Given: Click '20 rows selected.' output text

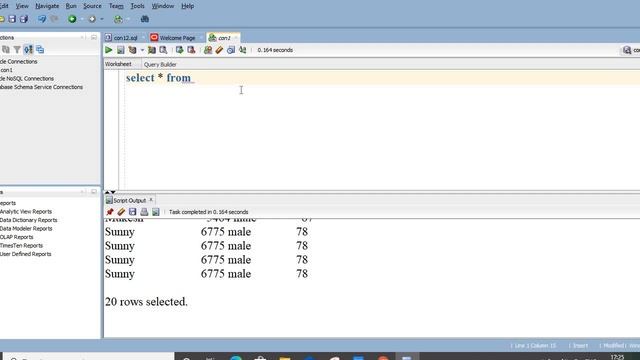Looking at the screenshot, I should [146, 302].
